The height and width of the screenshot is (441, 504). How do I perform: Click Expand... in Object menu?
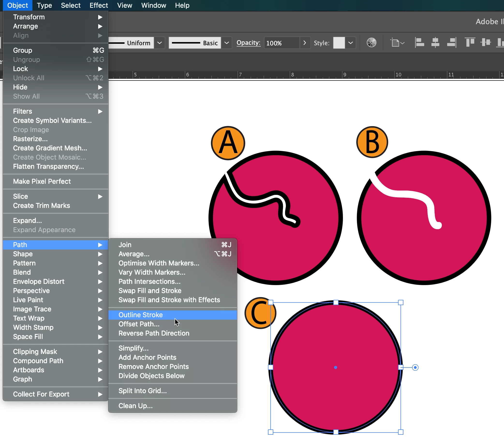(27, 220)
